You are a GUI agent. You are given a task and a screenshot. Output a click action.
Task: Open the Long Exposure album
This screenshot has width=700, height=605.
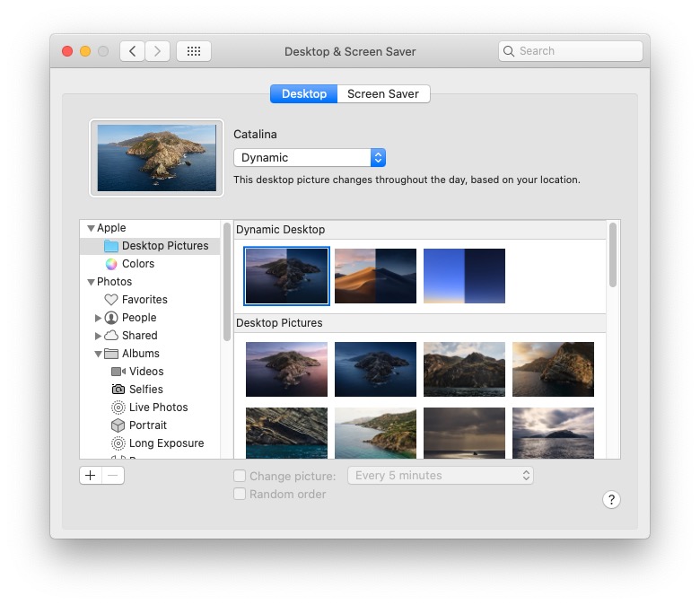[x=150, y=443]
